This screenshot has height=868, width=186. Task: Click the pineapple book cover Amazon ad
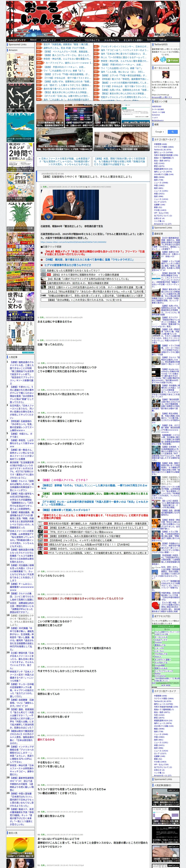click(x=20, y=217)
